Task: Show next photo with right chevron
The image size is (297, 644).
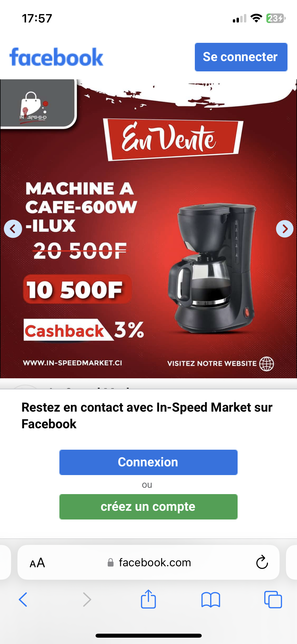Action: (x=285, y=229)
